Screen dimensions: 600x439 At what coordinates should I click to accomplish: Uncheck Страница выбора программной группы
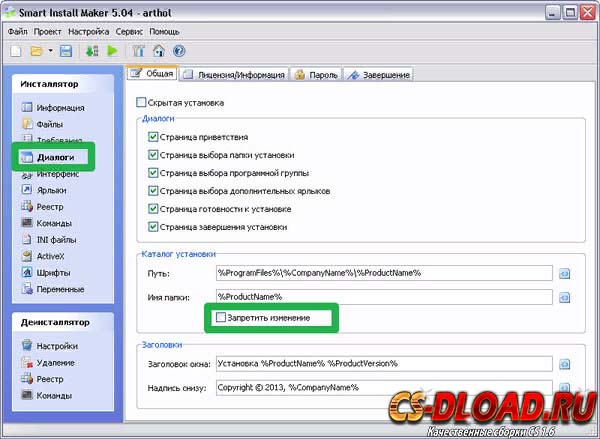tap(153, 173)
